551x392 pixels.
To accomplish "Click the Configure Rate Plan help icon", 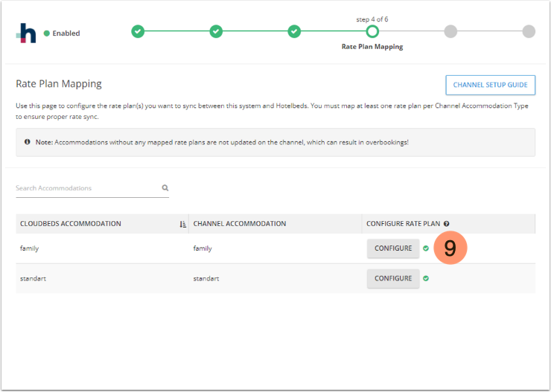I will click(446, 224).
